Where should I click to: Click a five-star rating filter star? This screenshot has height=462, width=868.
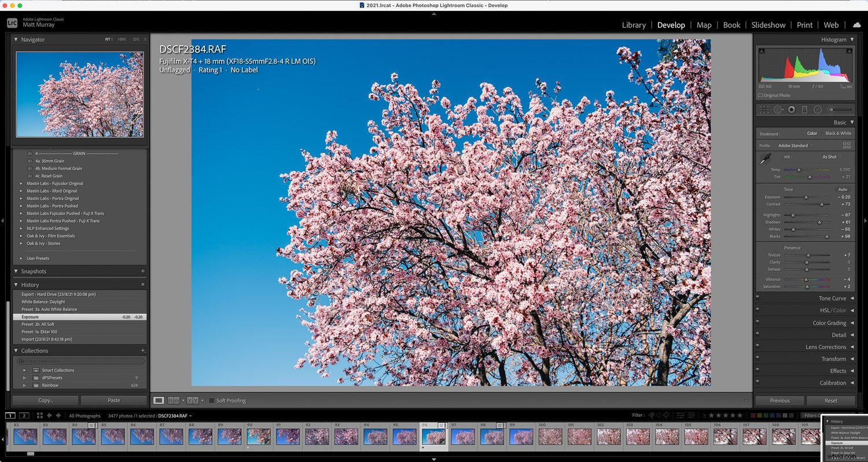coord(740,415)
